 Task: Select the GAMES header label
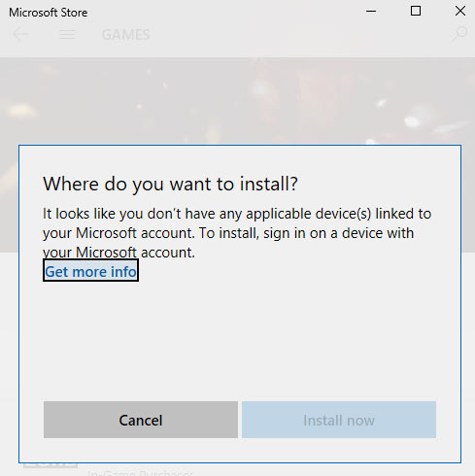point(125,35)
